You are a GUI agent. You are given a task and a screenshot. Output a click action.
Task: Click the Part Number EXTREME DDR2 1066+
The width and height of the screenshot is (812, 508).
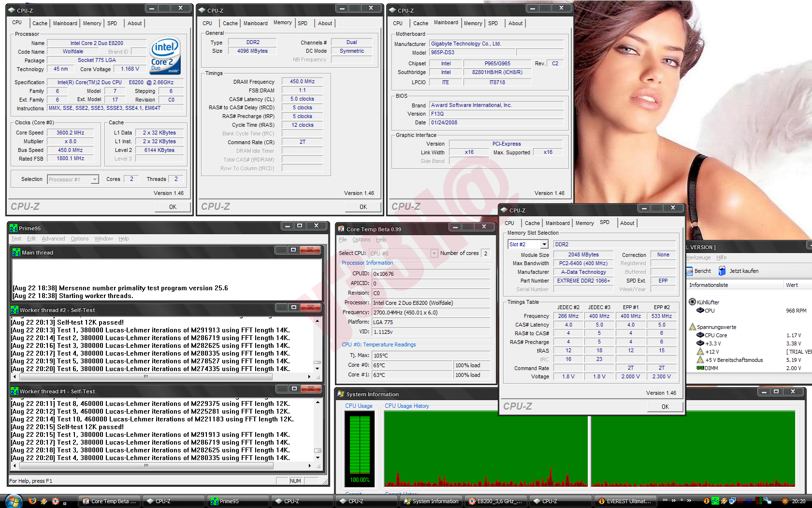point(583,281)
